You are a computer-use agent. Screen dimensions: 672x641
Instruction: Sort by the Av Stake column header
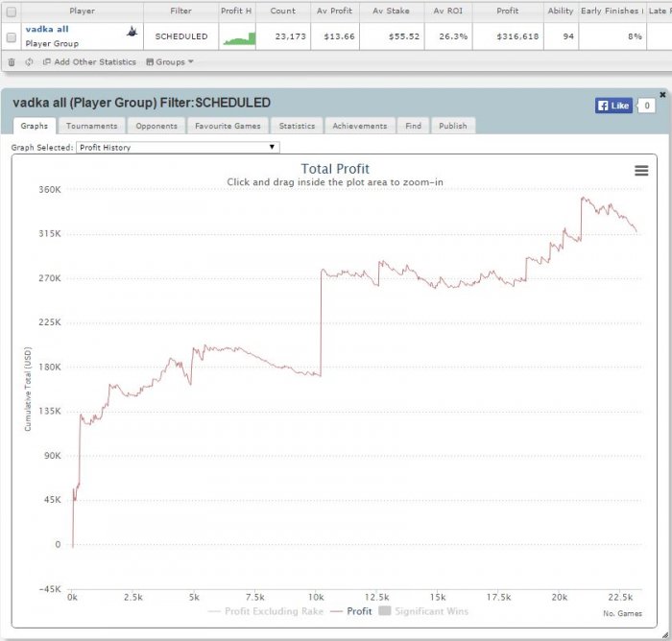pyautogui.click(x=392, y=12)
